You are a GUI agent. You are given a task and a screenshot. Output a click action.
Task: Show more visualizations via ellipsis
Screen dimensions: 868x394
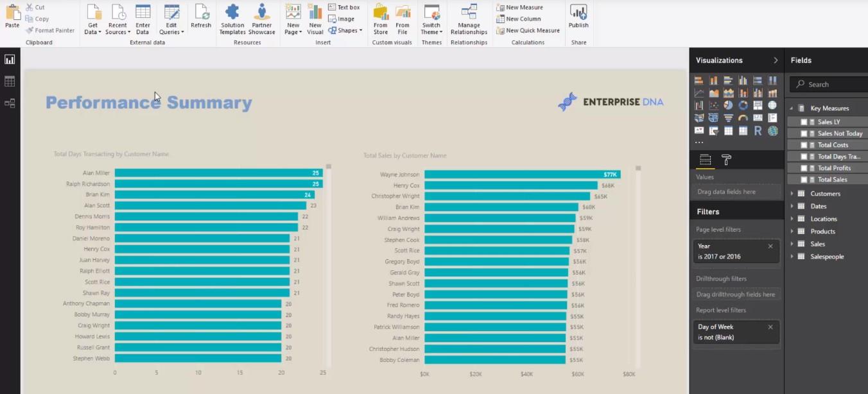(x=699, y=142)
